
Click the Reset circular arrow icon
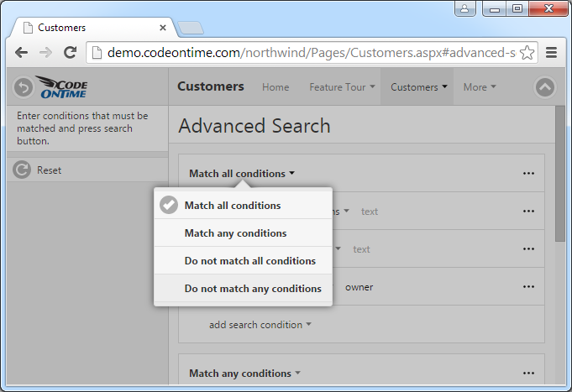22,170
